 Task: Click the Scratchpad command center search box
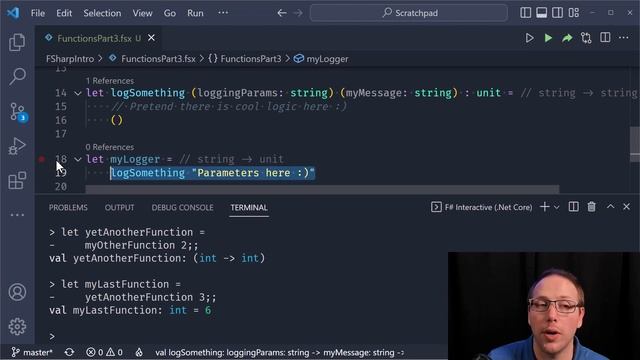click(x=409, y=13)
